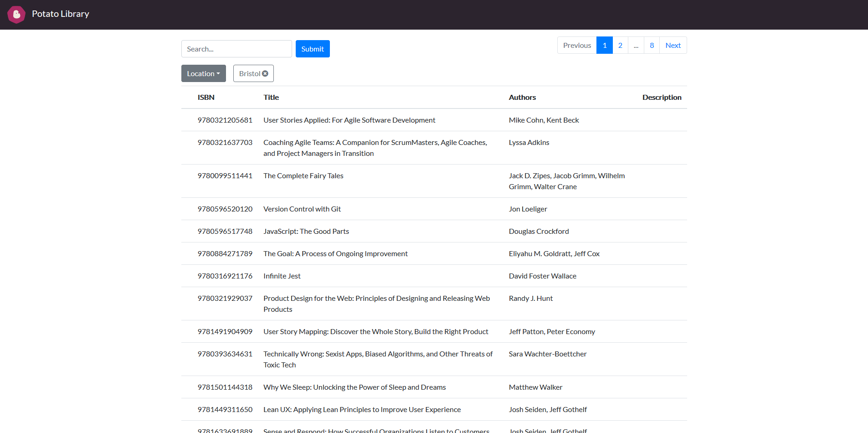This screenshot has width=868, height=433.
Task: Click ISBN 9780596517748
Action: (225, 231)
